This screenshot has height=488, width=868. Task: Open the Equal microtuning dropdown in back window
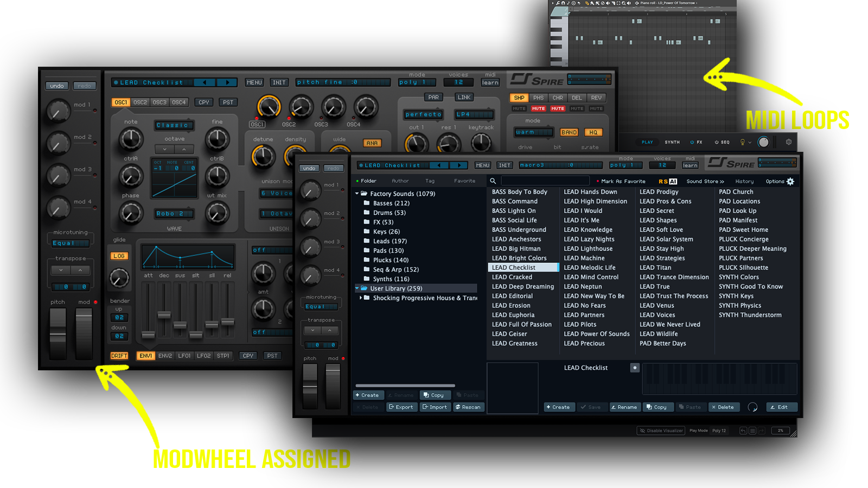[x=71, y=243]
